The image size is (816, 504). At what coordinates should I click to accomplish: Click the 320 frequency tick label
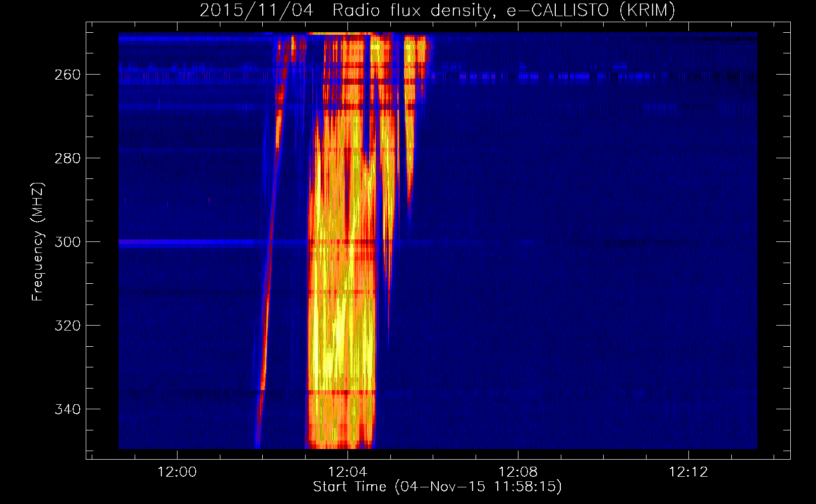point(68,326)
